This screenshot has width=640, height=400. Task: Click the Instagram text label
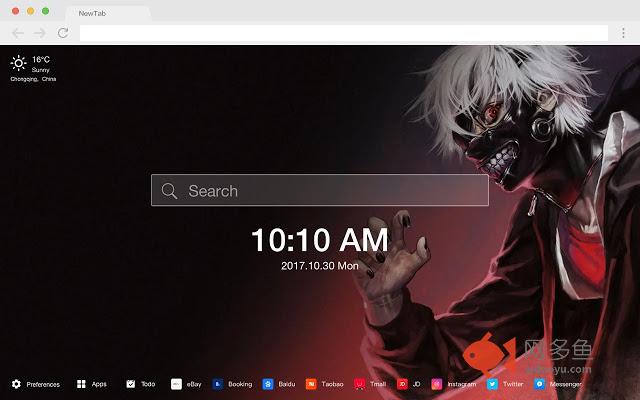coord(462,384)
